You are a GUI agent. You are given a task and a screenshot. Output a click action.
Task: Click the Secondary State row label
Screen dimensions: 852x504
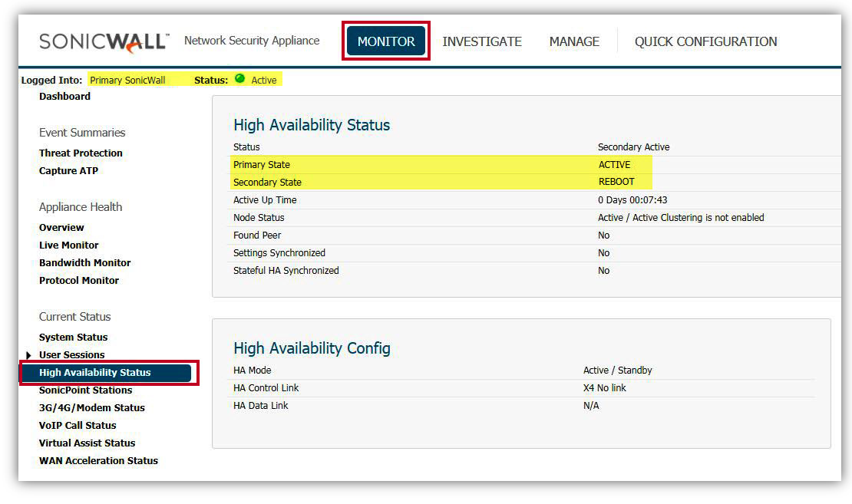tap(267, 183)
